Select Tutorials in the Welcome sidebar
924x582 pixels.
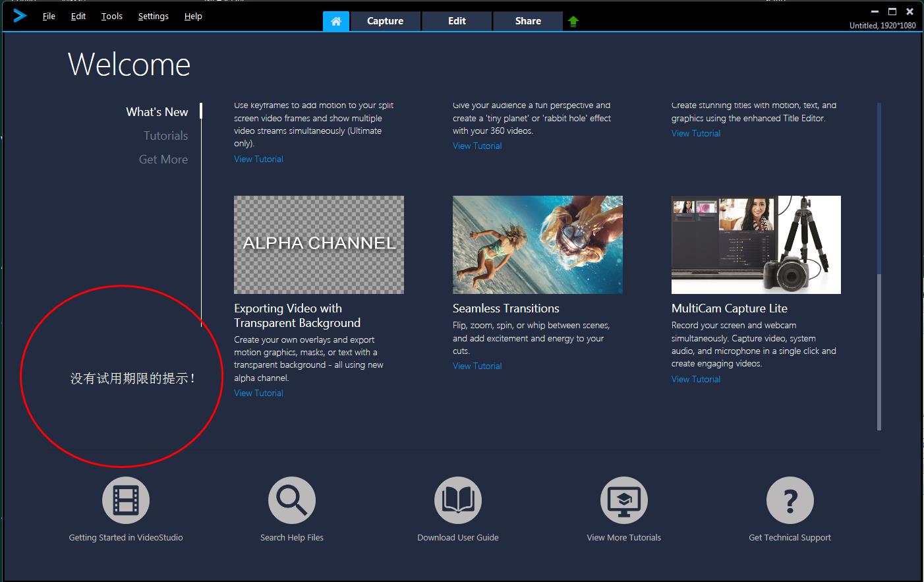pyautogui.click(x=166, y=136)
